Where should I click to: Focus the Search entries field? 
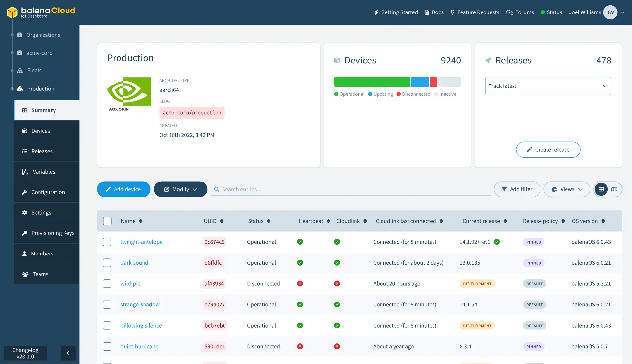click(351, 189)
